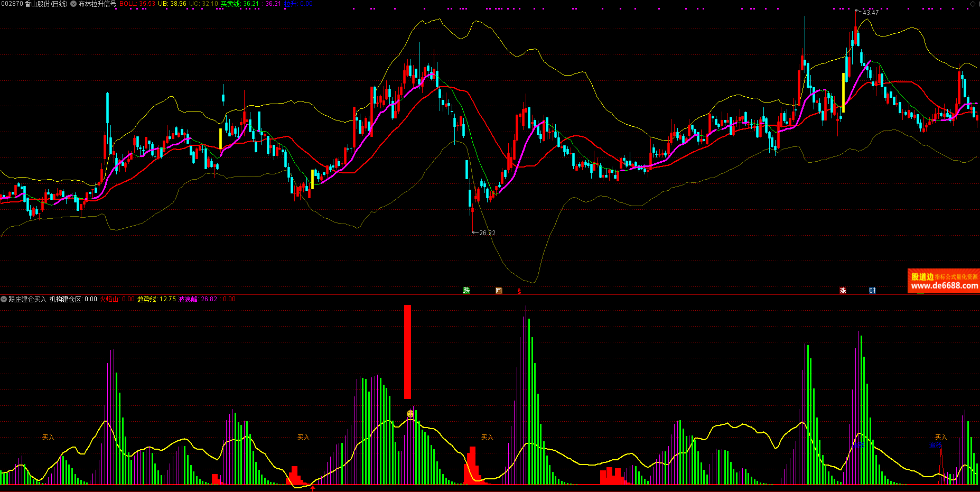Click the rightmost 买入 signal label

941,438
